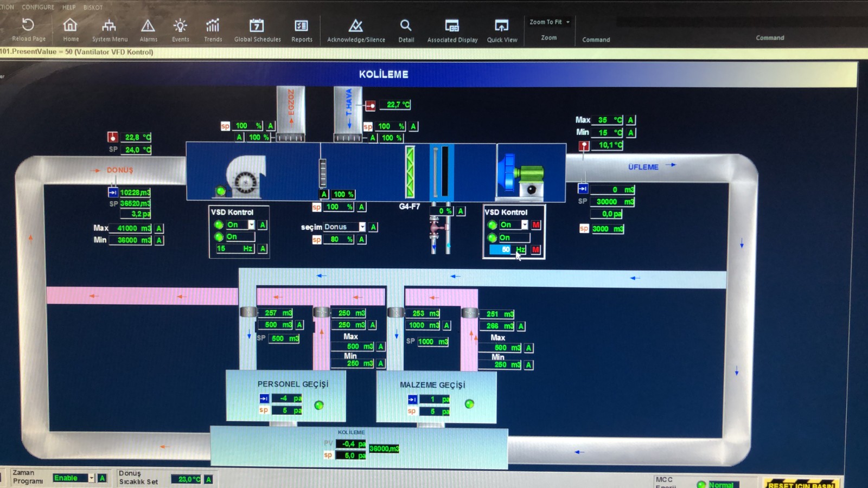The height and width of the screenshot is (488, 868).
Task: Toggle the A mode button beside Zaman Programı Enable
Action: click(x=102, y=478)
